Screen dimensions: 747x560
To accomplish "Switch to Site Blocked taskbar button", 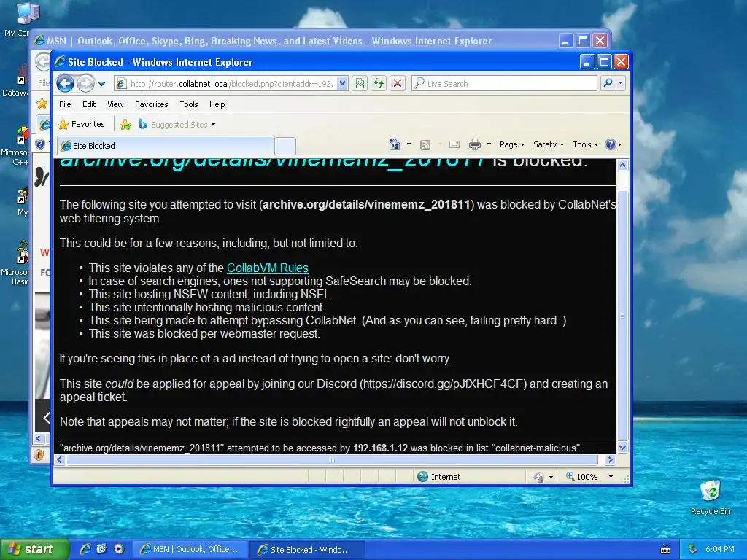I will point(307,550).
